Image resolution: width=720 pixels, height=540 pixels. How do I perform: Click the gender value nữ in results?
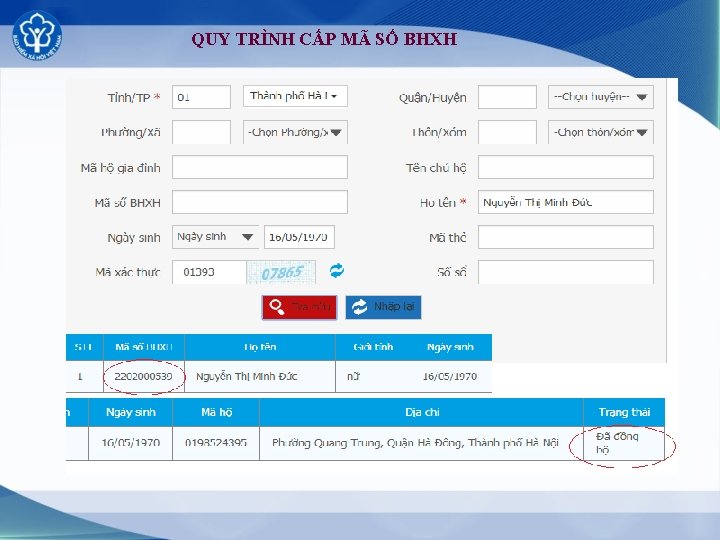[353, 377]
